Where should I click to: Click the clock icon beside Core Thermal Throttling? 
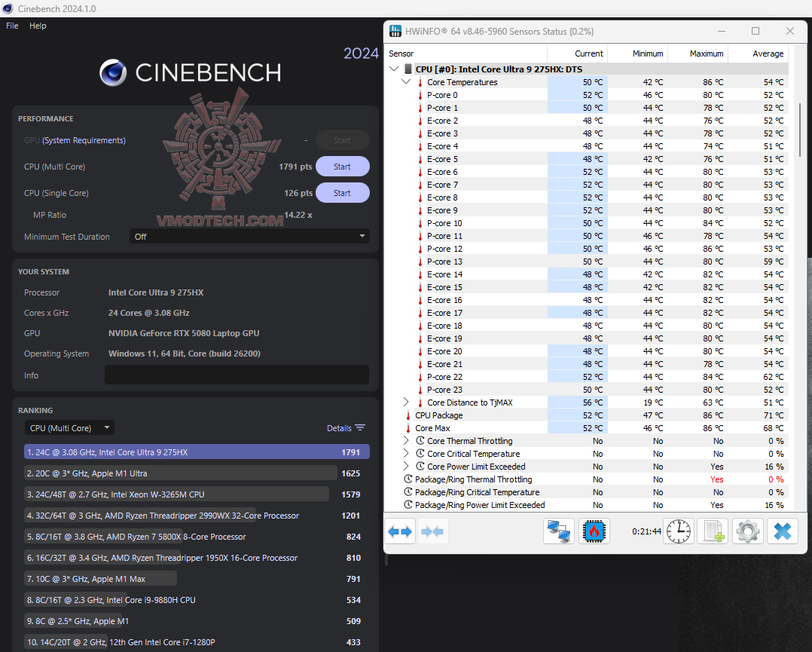click(420, 440)
